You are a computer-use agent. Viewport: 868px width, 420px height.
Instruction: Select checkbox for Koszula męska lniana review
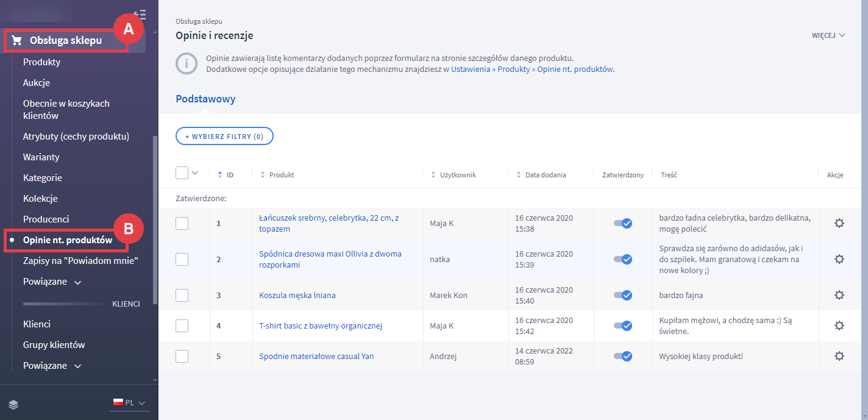coord(182,295)
